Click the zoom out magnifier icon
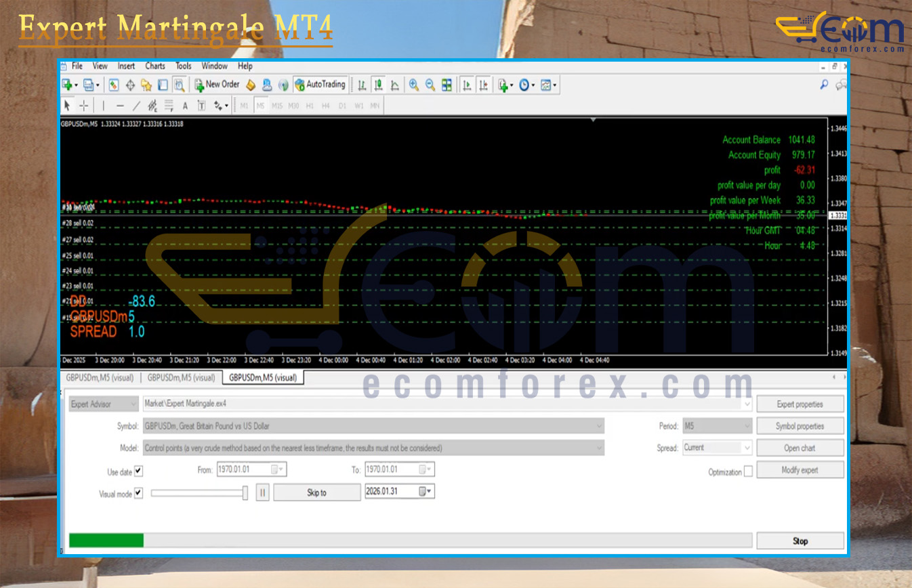 (x=430, y=85)
